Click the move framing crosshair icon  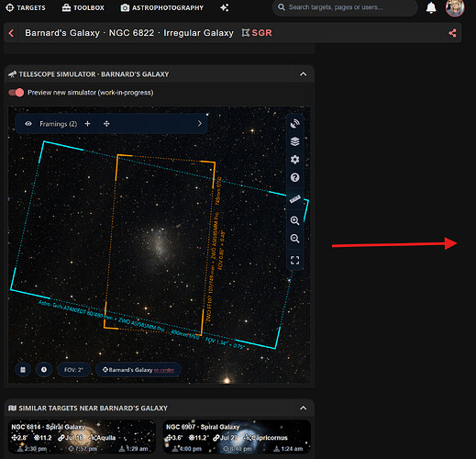click(106, 124)
